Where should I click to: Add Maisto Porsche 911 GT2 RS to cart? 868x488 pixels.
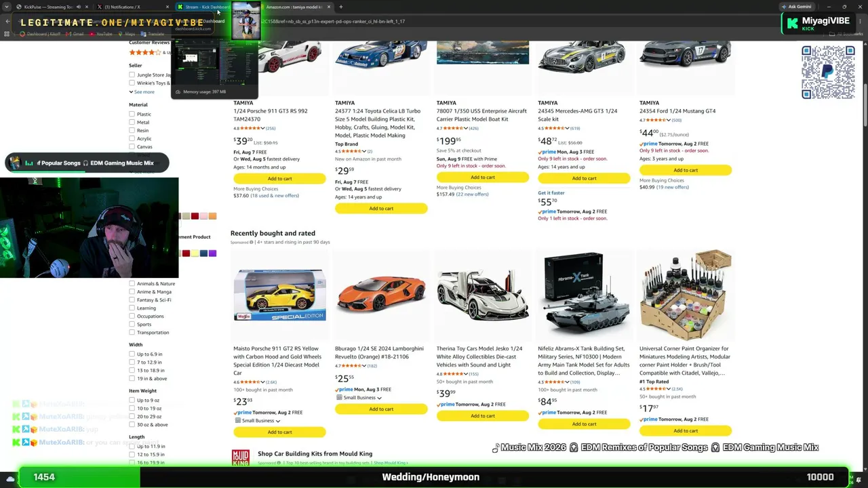(279, 432)
